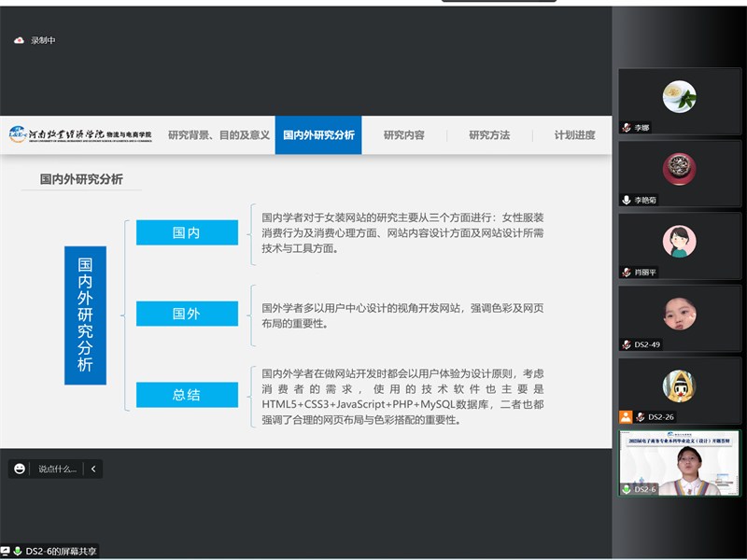This screenshot has width=747, height=560.
Task: Click the cloud recording indicator icon
Action: [19, 40]
